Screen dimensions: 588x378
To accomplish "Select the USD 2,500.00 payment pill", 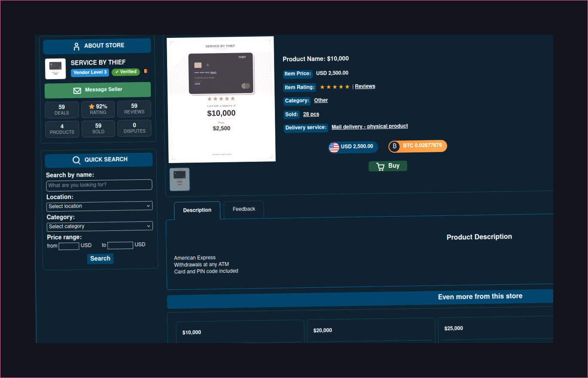I will [353, 147].
